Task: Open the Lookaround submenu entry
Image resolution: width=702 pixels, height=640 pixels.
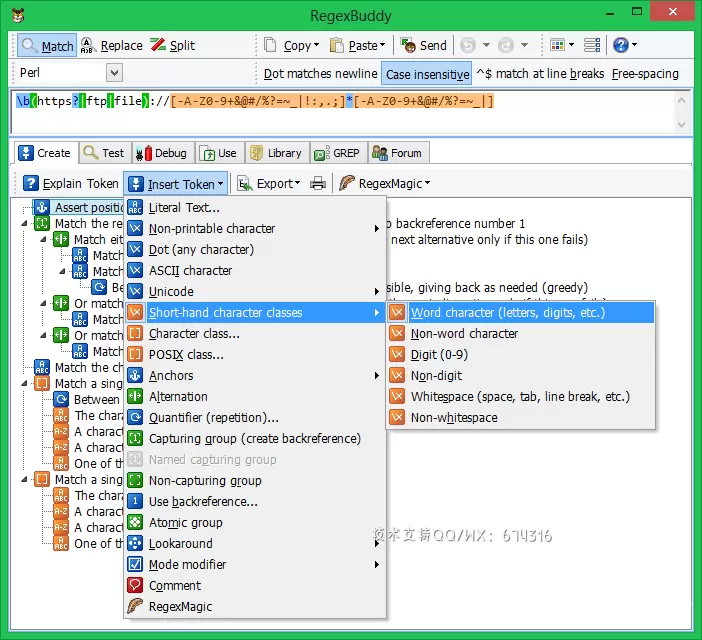Action: point(255,543)
